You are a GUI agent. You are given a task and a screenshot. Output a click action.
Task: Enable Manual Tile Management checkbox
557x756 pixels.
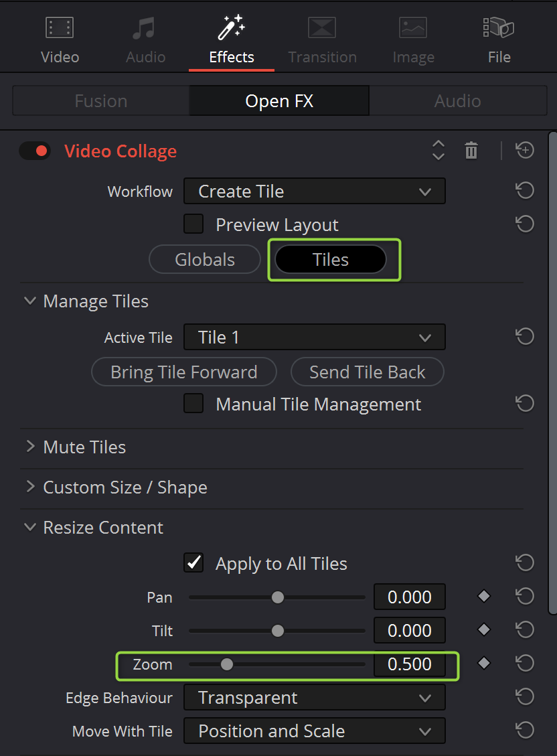(193, 404)
